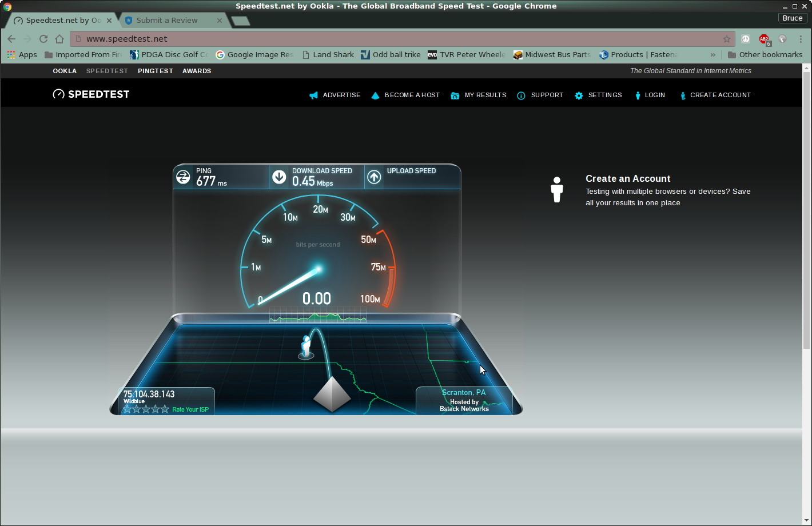Click the home icon in Chrome toolbar
Image resolution: width=812 pixels, height=526 pixels.
(x=59, y=39)
